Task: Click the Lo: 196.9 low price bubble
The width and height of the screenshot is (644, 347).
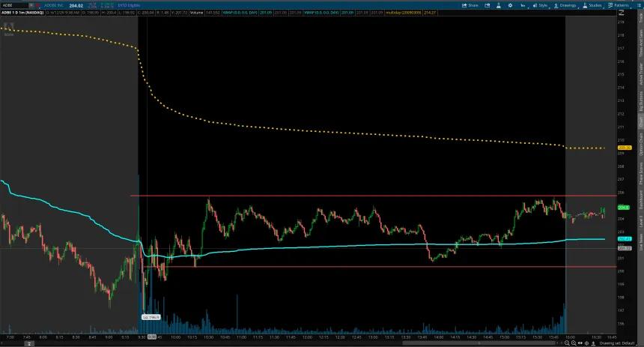Action: 151,318
